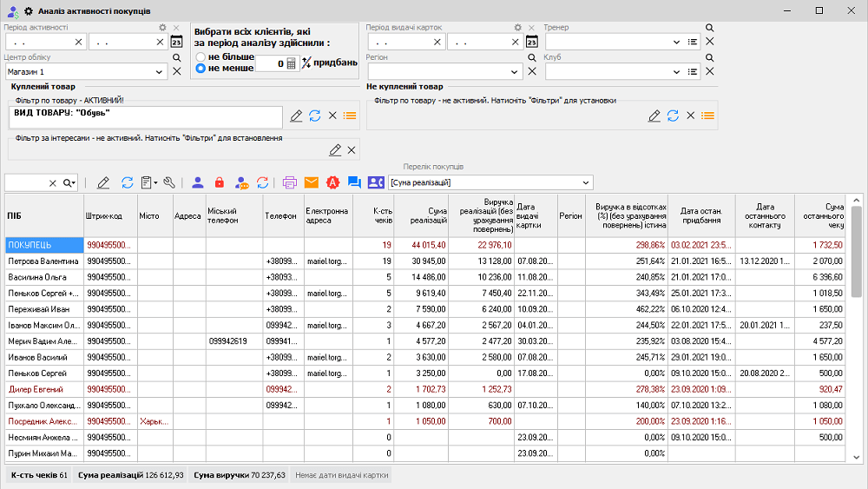The width and height of the screenshot is (868, 489).
Task: Click the red padlock icon in toolbar
Action: coord(219,182)
